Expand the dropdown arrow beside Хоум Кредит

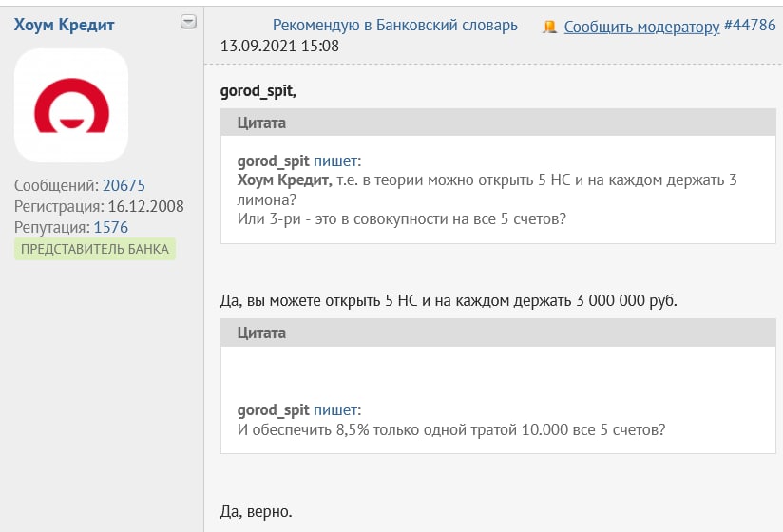(x=188, y=22)
